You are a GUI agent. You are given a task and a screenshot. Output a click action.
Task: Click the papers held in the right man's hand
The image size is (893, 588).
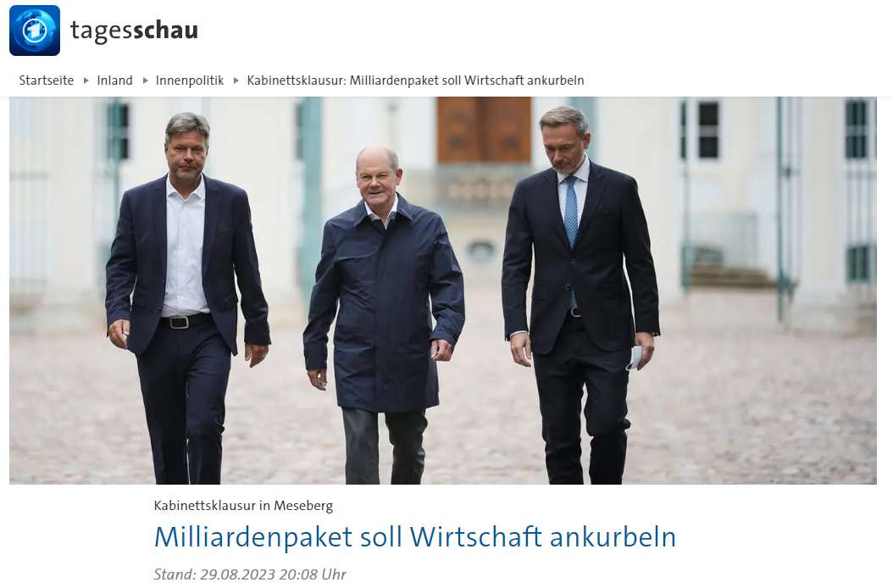pyautogui.click(x=635, y=358)
